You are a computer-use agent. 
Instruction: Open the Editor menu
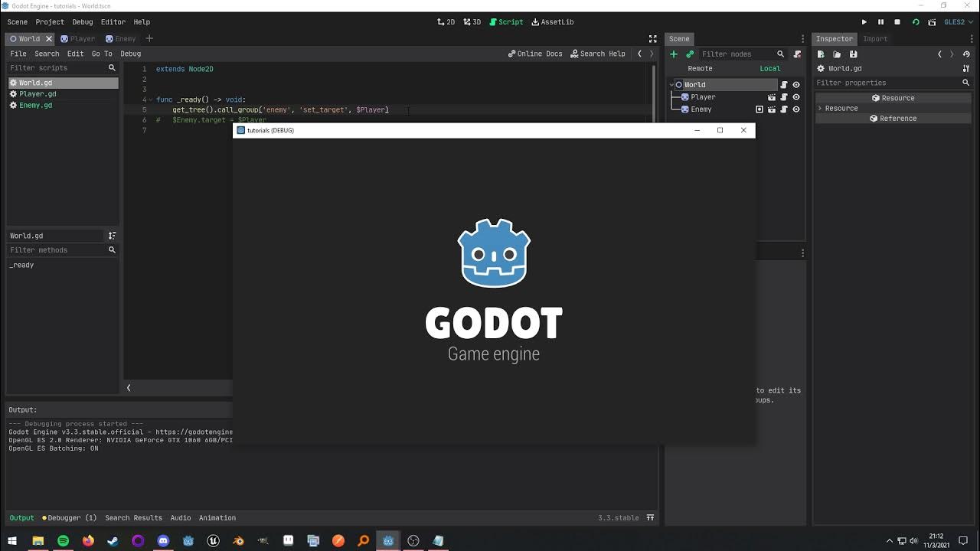click(x=113, y=22)
